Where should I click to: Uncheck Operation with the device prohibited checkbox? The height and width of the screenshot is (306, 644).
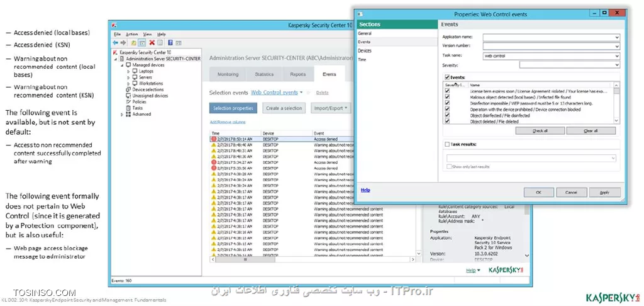click(447, 110)
